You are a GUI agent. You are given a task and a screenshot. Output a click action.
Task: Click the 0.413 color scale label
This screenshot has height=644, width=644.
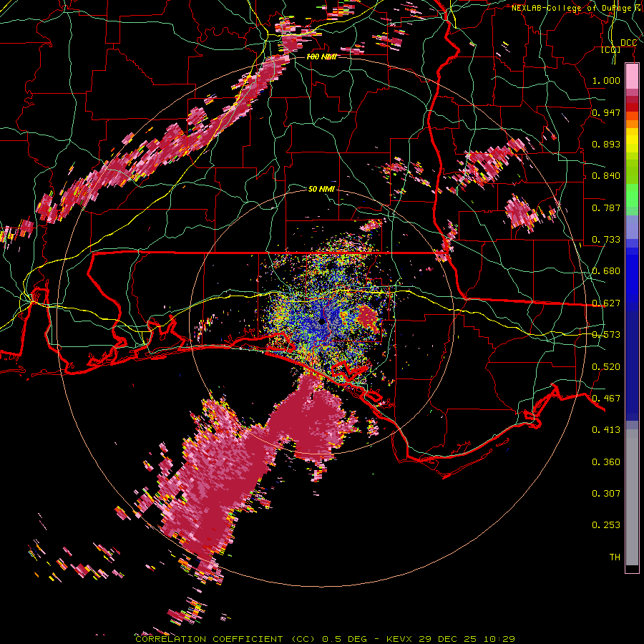coord(606,430)
